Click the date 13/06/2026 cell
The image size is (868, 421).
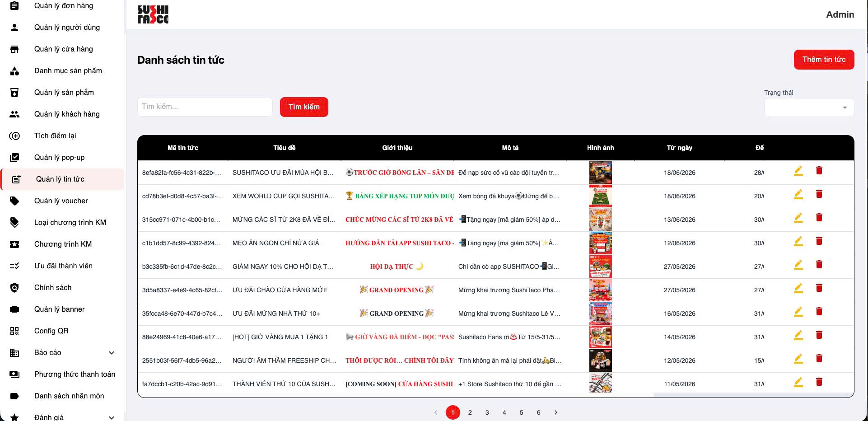680,220
